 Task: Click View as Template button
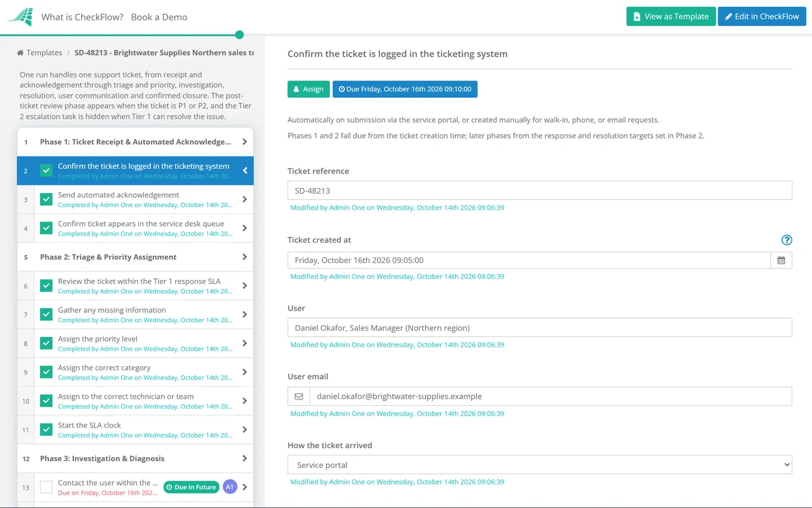click(x=671, y=17)
